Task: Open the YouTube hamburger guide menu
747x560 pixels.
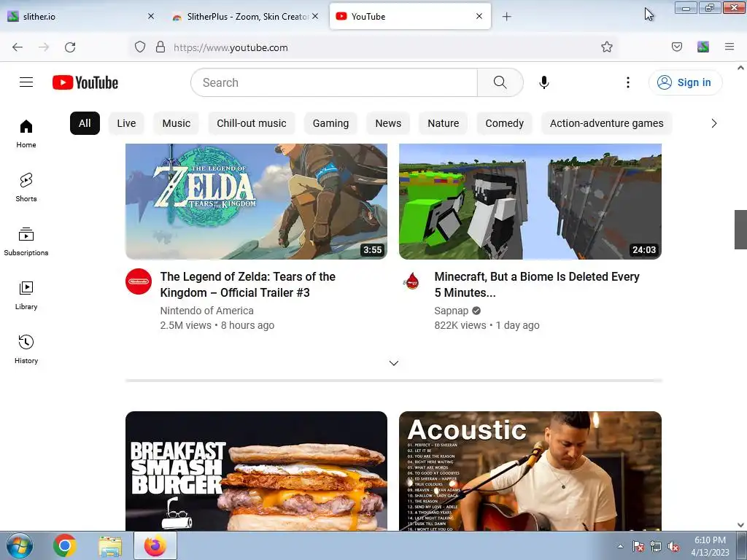Action: [x=26, y=82]
